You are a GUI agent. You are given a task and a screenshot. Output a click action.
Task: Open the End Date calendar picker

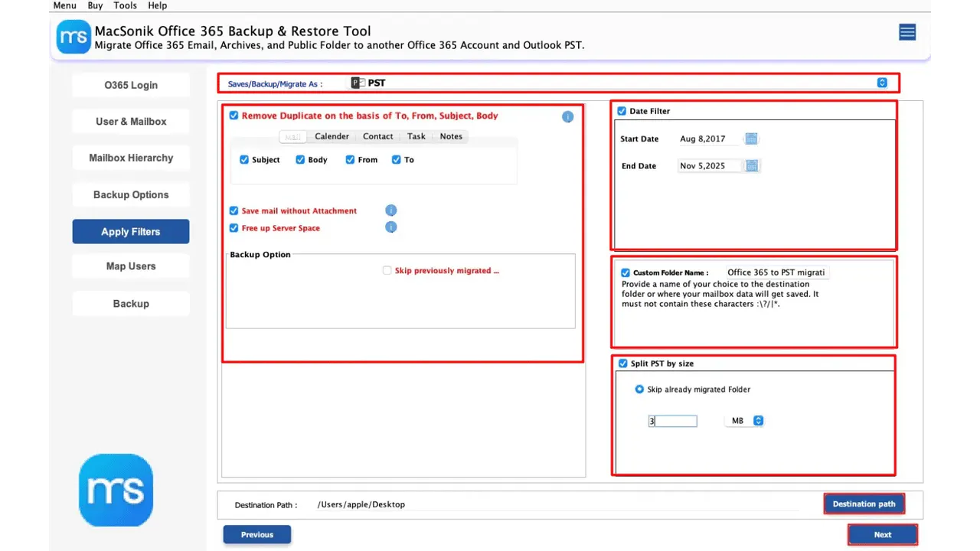coord(752,165)
